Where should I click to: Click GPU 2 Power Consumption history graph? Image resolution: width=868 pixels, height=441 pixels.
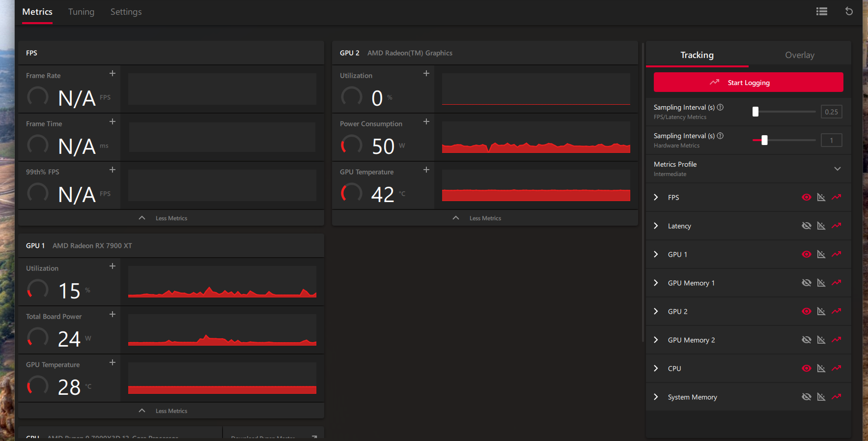point(536,137)
